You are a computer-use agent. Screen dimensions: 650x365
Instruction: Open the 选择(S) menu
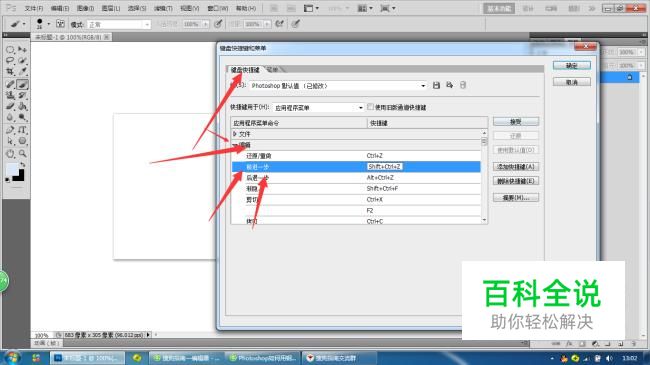[137, 8]
